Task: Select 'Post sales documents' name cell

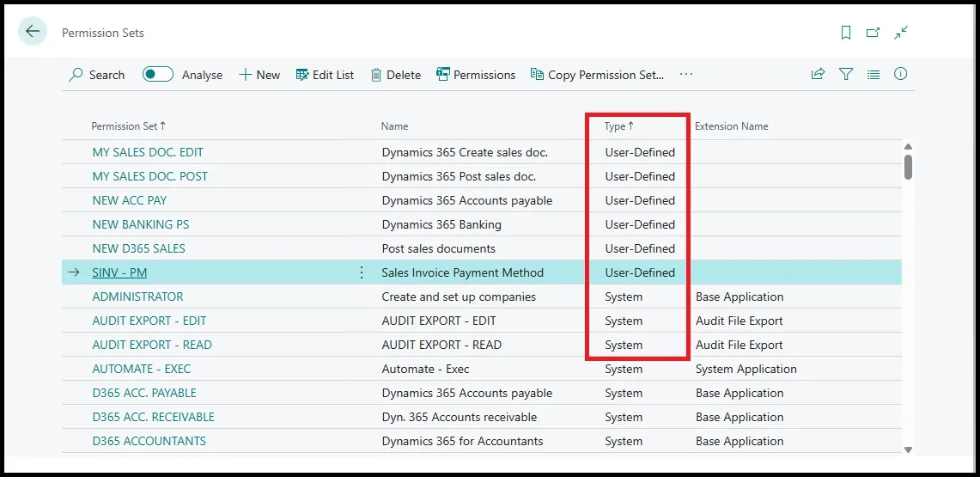Action: click(x=439, y=249)
